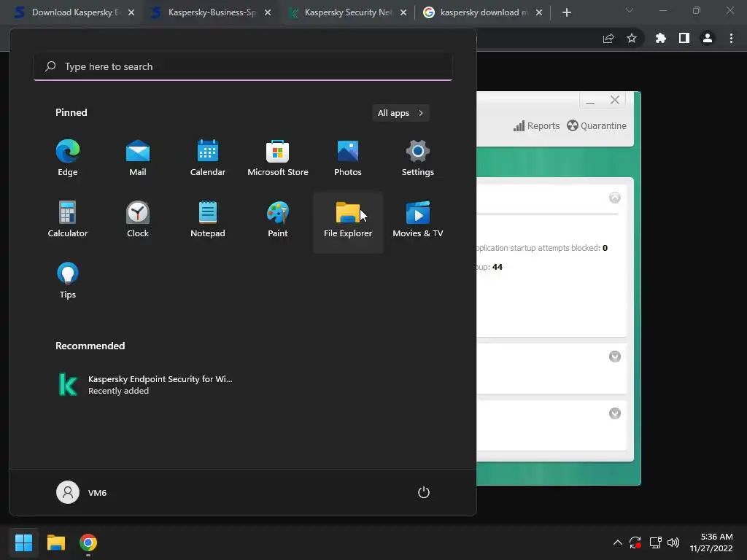Image resolution: width=747 pixels, height=560 pixels.
Task: Open volume control in system tray
Action: point(673,542)
